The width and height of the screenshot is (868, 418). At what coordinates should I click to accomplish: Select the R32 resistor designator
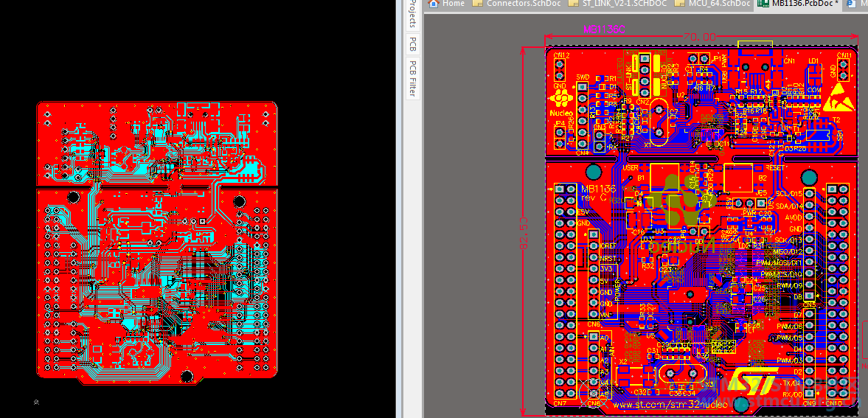[x=648, y=265]
